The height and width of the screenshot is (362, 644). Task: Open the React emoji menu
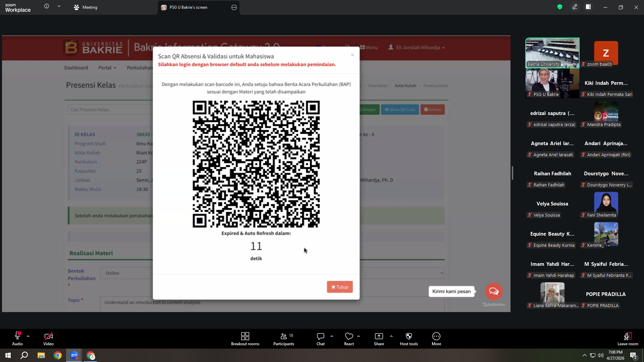(349, 339)
